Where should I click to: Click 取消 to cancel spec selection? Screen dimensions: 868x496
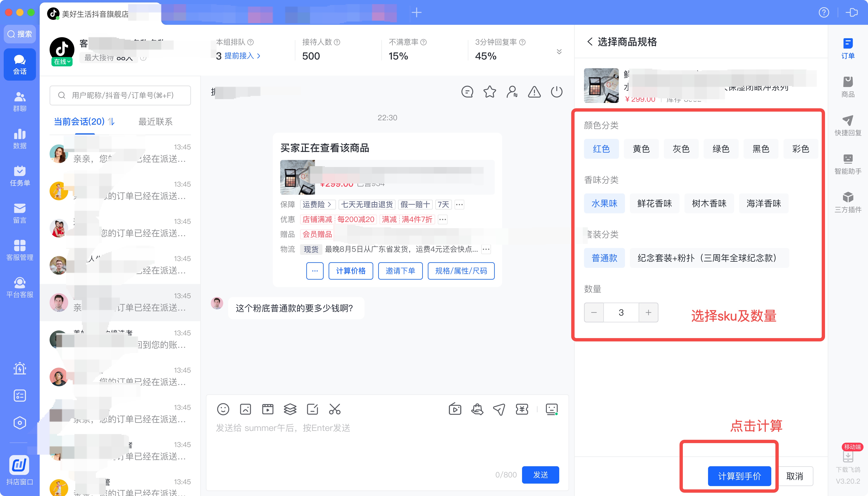795,476
